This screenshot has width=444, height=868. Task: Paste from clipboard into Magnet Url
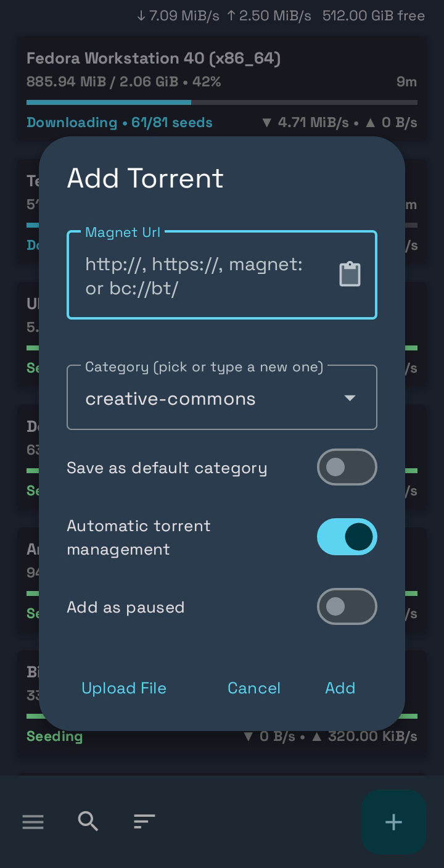(350, 275)
